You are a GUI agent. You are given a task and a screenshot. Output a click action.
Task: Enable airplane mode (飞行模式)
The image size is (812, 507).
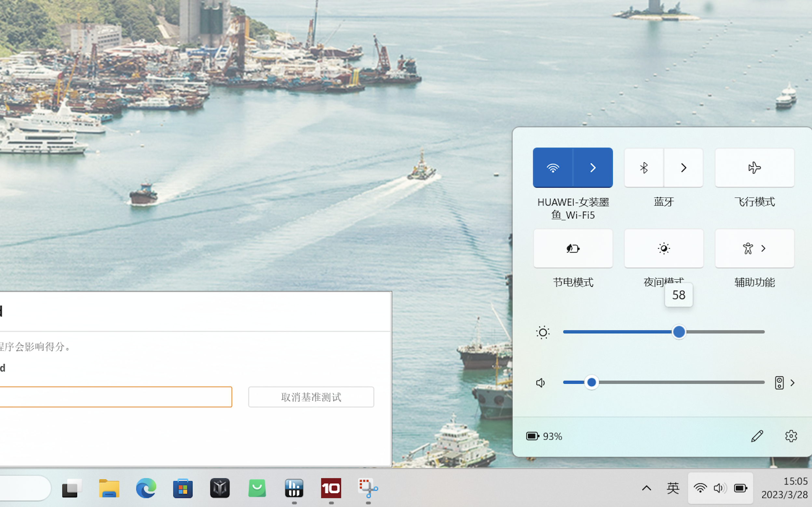(x=754, y=168)
